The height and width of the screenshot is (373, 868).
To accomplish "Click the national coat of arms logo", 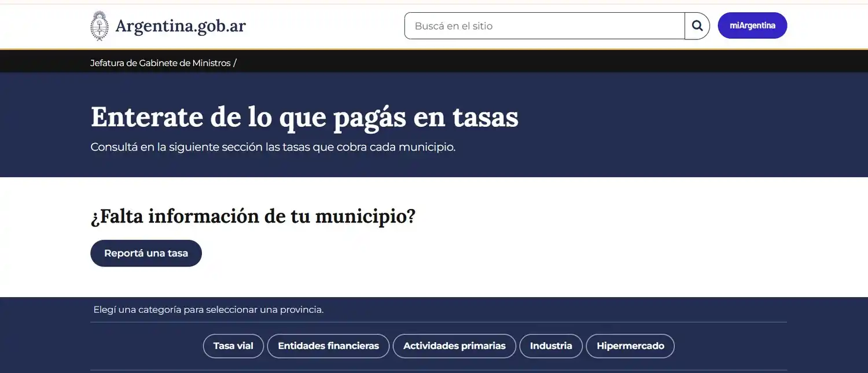I will coord(99,25).
